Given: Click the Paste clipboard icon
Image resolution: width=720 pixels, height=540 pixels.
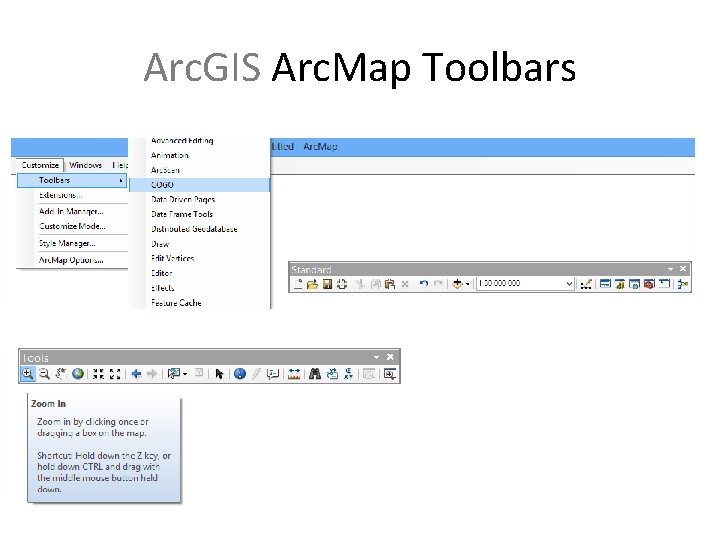Looking at the screenshot, I should (x=390, y=284).
